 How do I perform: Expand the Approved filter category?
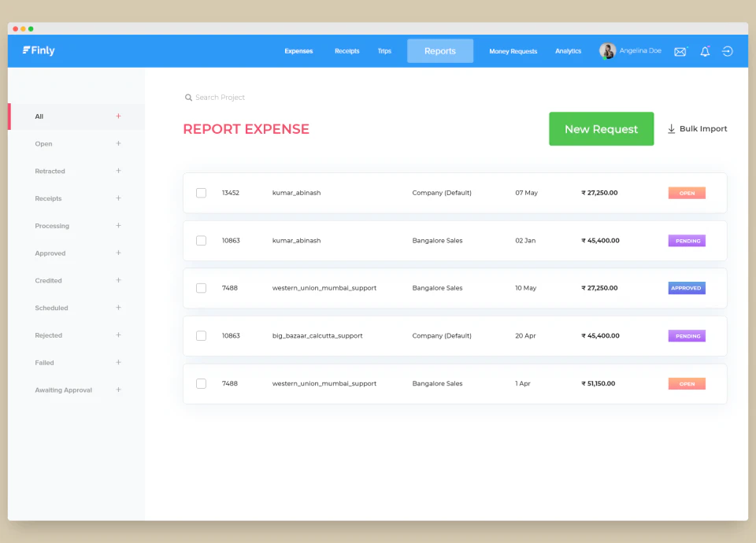click(118, 253)
